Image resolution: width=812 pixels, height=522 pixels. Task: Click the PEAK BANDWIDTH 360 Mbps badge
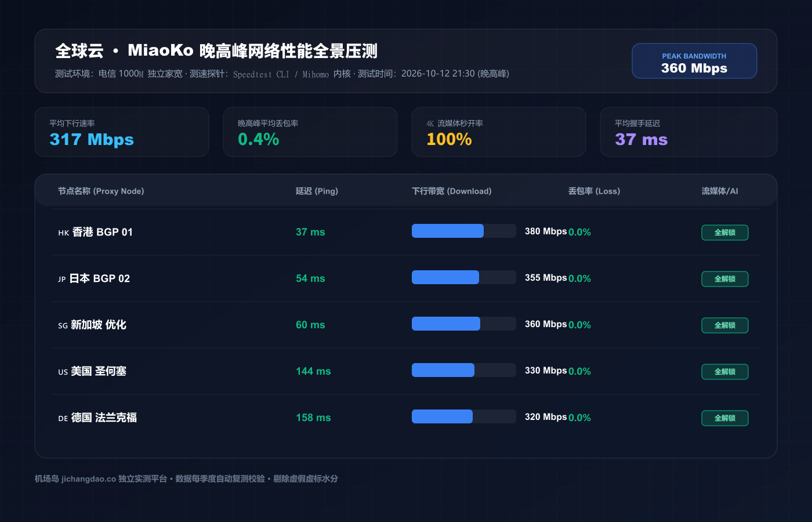[x=694, y=61]
